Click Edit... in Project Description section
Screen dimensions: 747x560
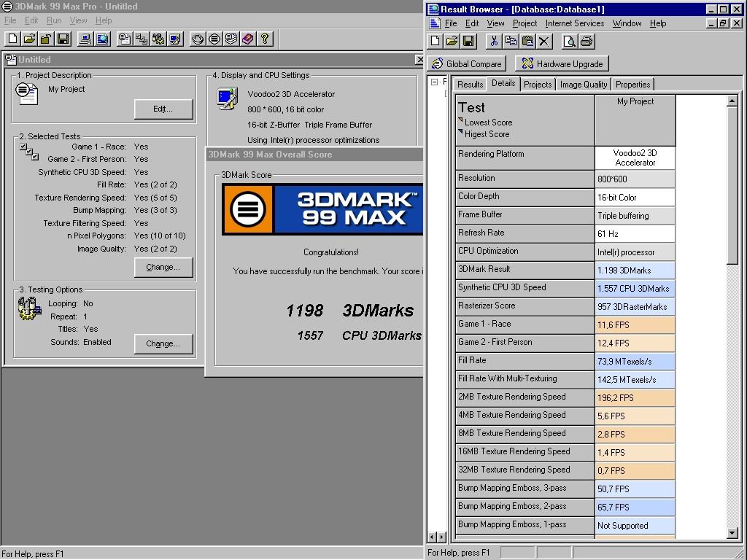click(163, 109)
